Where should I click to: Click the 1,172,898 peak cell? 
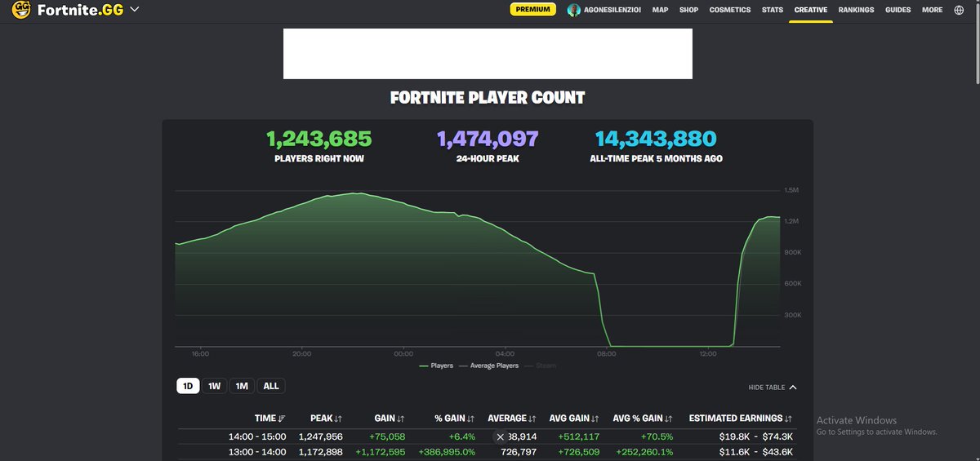click(321, 451)
